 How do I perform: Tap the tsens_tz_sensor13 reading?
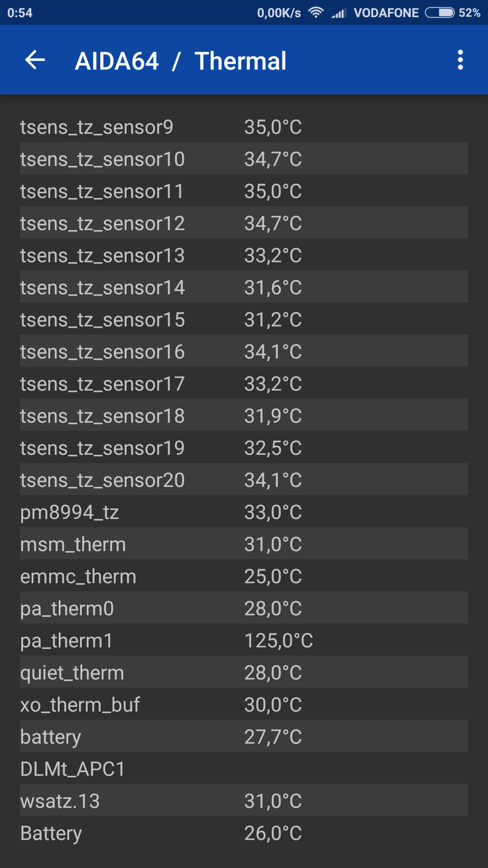click(x=244, y=255)
